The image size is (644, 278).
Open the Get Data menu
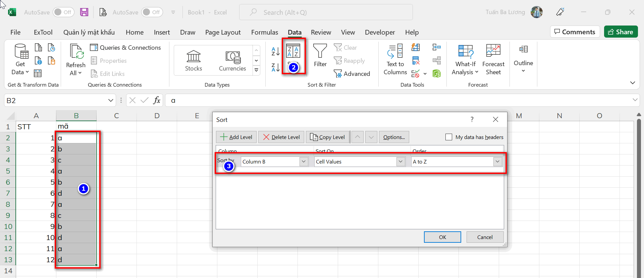pos(20,60)
